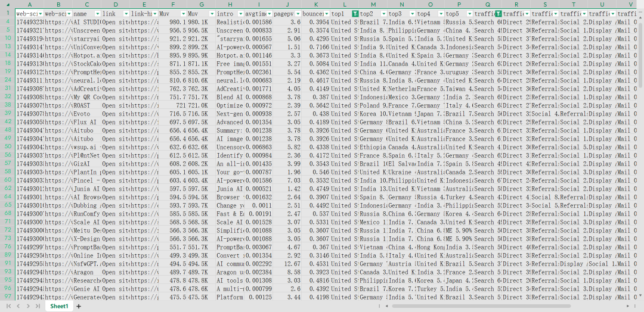Open the filter dropdown for the top2 column
Viewport: 644px width, 312px height.
point(384,14)
